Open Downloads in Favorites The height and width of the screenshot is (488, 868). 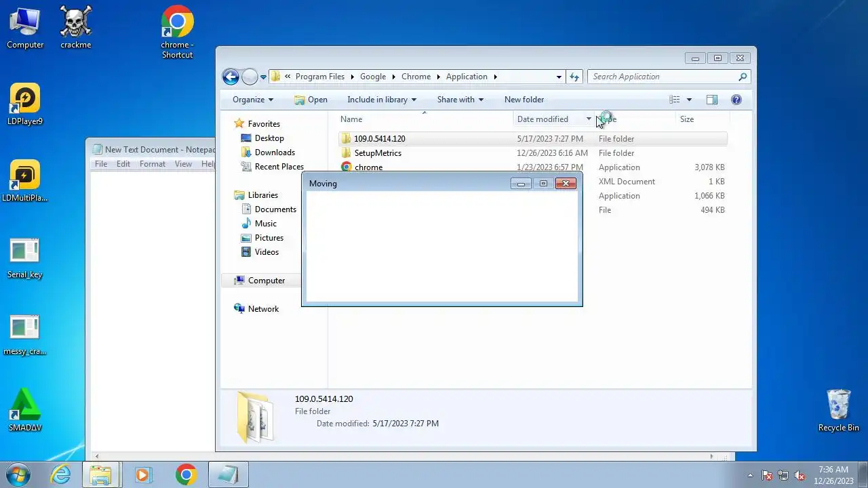coord(275,152)
